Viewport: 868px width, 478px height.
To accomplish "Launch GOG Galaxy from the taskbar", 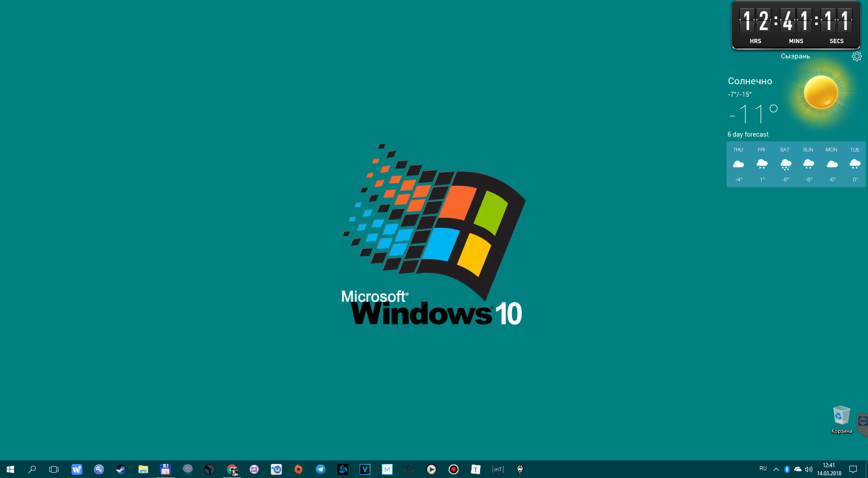I will tap(254, 469).
